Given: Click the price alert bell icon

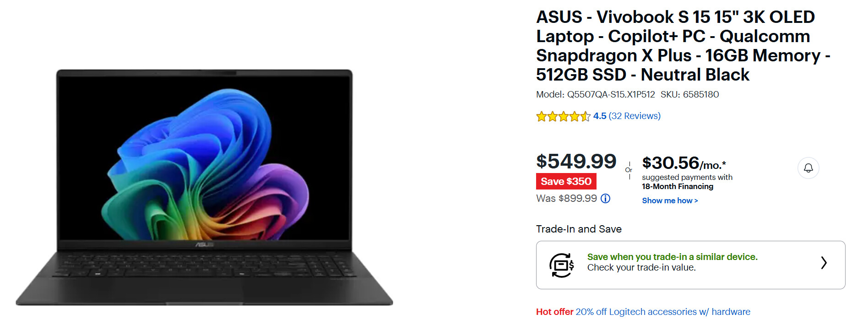Looking at the screenshot, I should 808,168.
